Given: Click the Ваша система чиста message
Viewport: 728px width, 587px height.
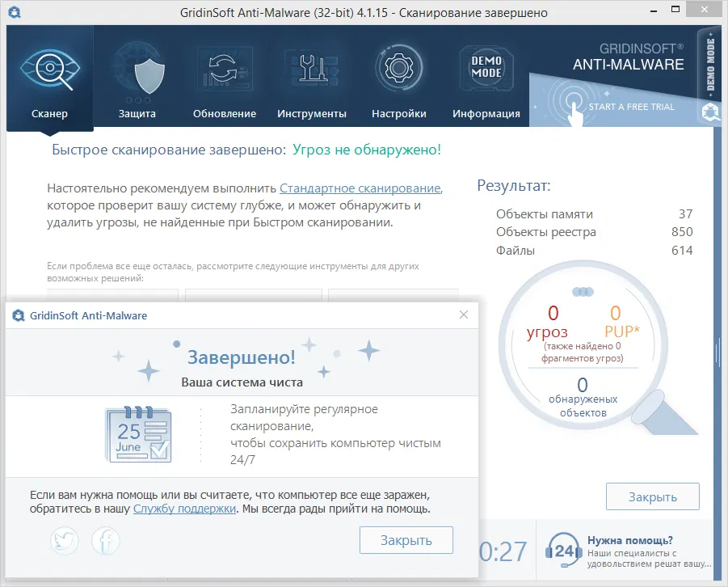Looking at the screenshot, I should [x=242, y=382].
